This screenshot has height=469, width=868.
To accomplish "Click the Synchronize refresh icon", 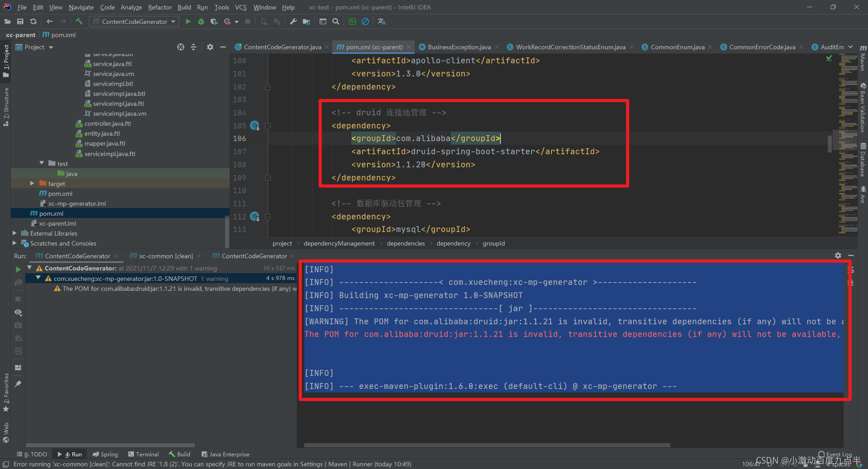I will [x=33, y=21].
